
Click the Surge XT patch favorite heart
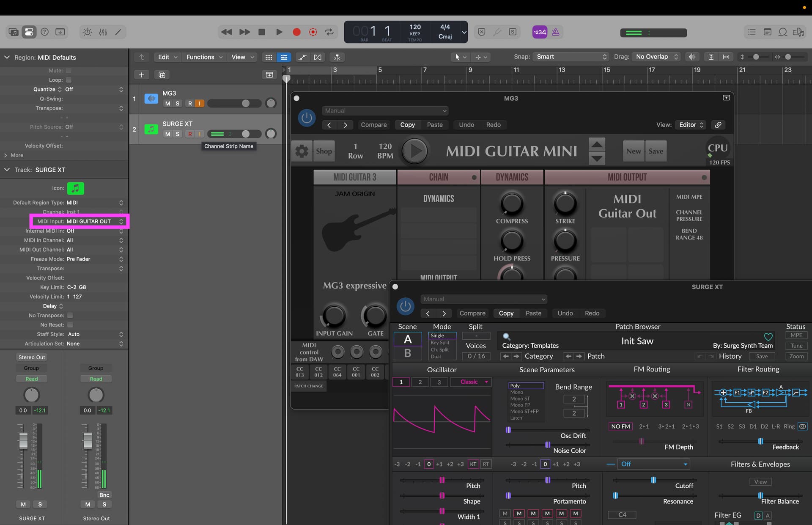click(x=768, y=337)
